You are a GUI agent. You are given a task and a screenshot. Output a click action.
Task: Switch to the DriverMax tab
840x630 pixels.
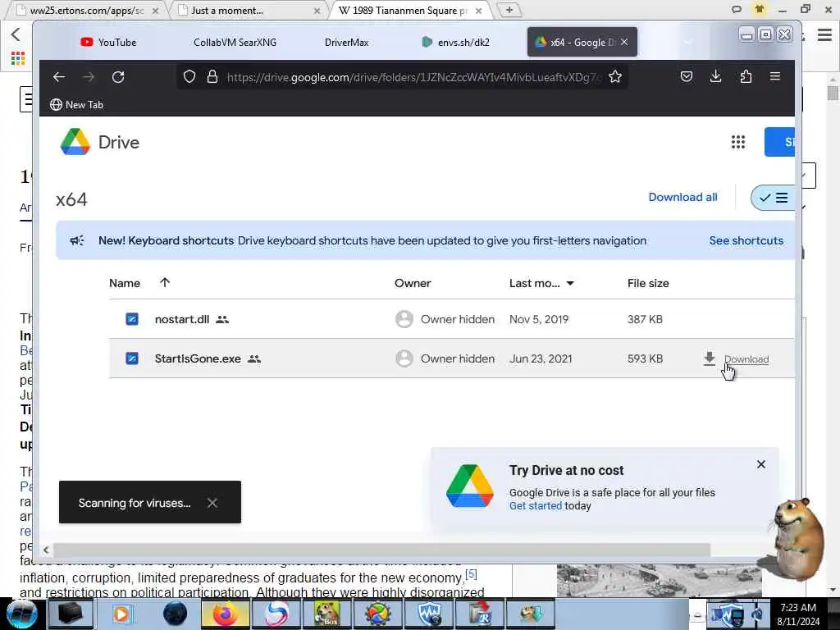coord(347,43)
